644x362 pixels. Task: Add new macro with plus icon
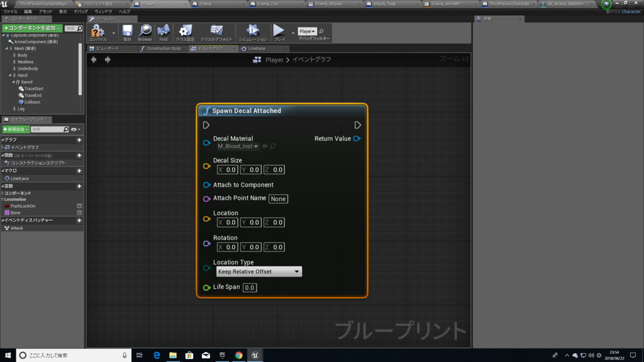pyautogui.click(x=79, y=171)
